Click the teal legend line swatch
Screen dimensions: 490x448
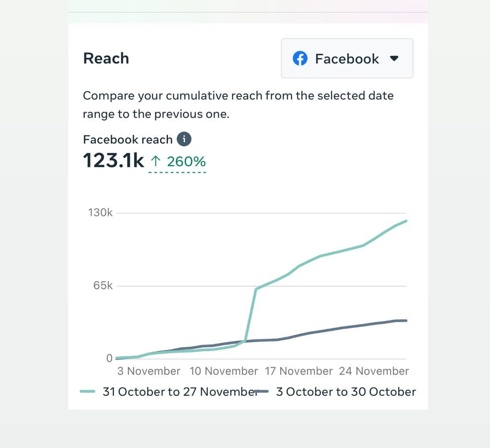87,391
